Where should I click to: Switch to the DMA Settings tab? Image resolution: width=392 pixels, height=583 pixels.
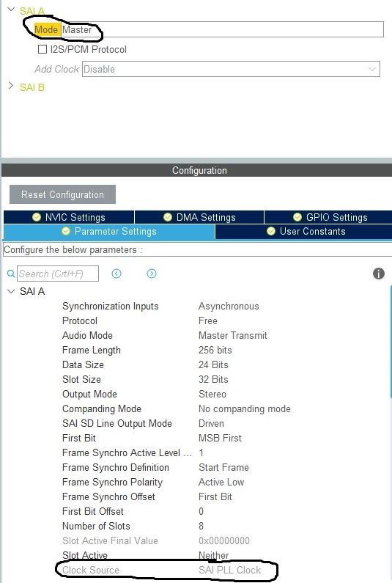pyautogui.click(x=199, y=217)
